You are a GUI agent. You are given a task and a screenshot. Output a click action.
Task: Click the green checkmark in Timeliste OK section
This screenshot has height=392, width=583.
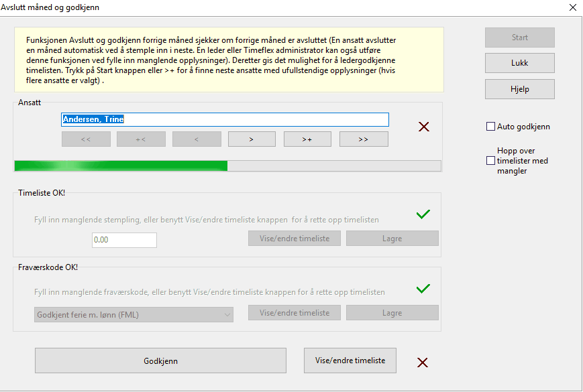click(423, 214)
